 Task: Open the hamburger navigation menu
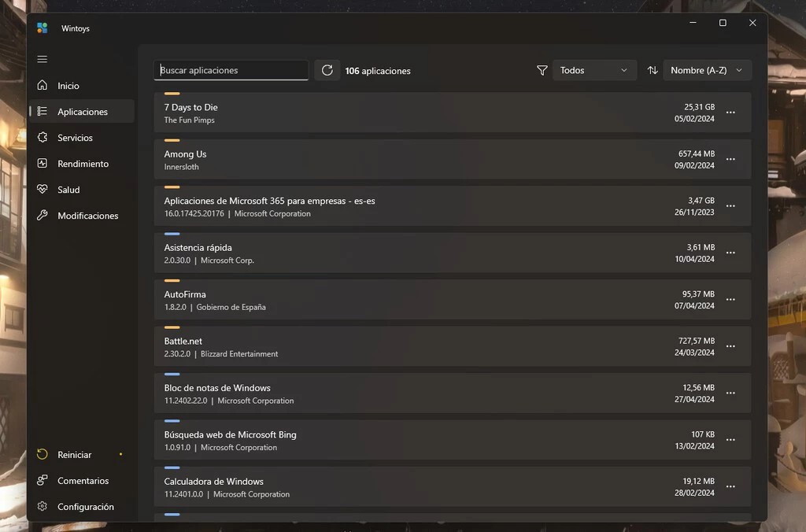click(43, 59)
